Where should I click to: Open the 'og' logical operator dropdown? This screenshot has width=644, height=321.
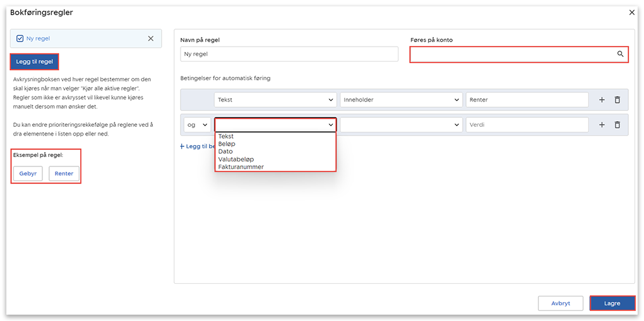197,125
